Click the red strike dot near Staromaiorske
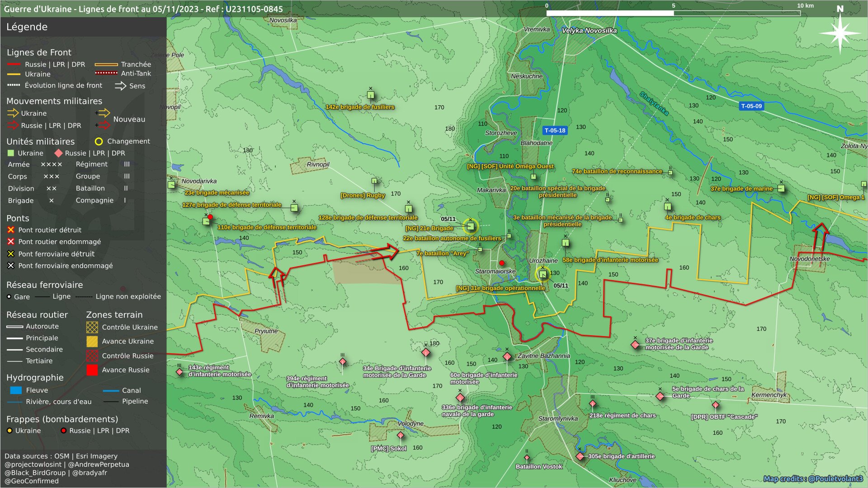Screen dimensions: 868x488 (501, 263)
